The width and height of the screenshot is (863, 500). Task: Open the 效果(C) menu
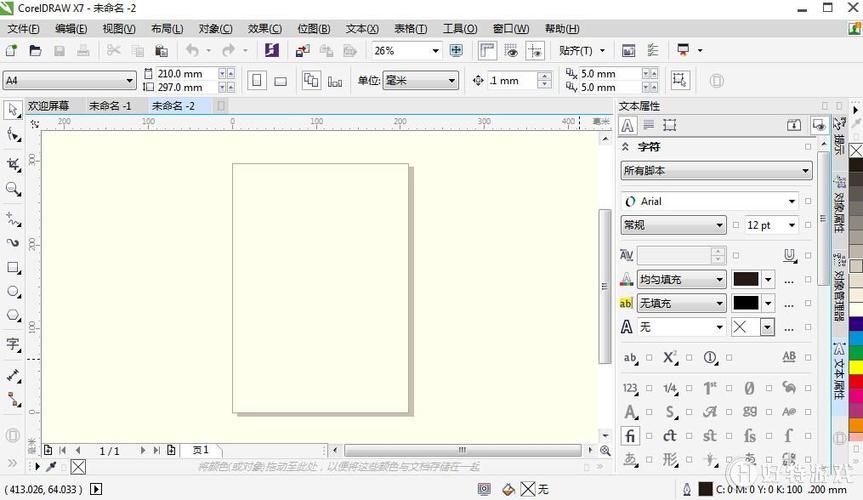(x=264, y=29)
